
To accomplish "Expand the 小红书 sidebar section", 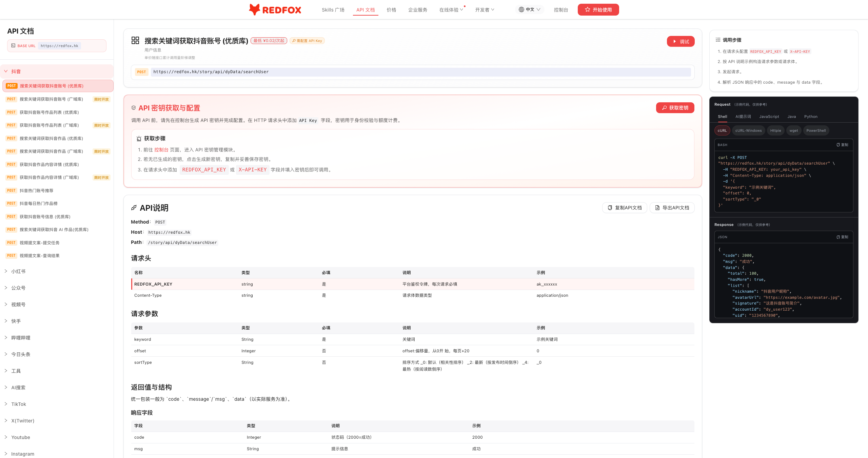I will click(x=57, y=271).
